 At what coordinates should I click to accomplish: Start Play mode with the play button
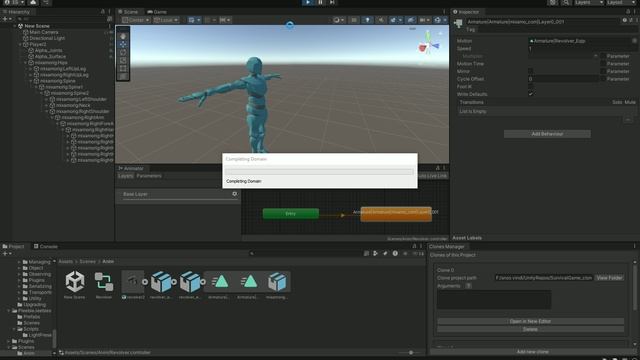click(x=308, y=2)
